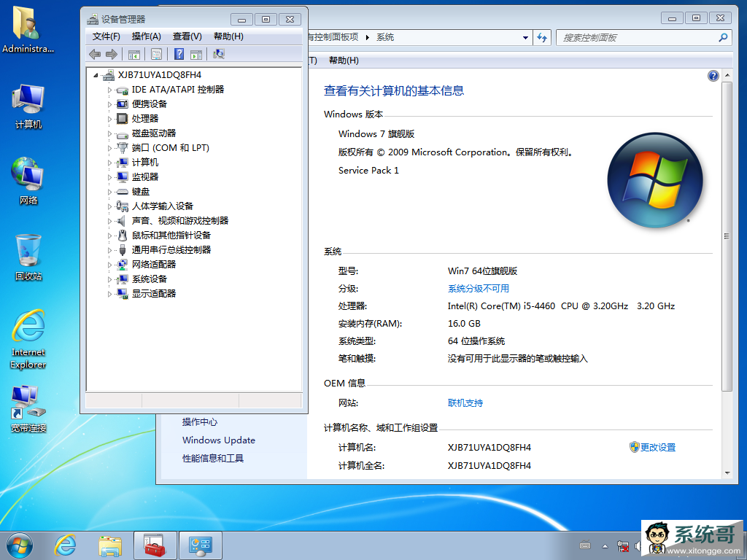Open the Windows Start orb
The image size is (747, 560).
tap(20, 545)
